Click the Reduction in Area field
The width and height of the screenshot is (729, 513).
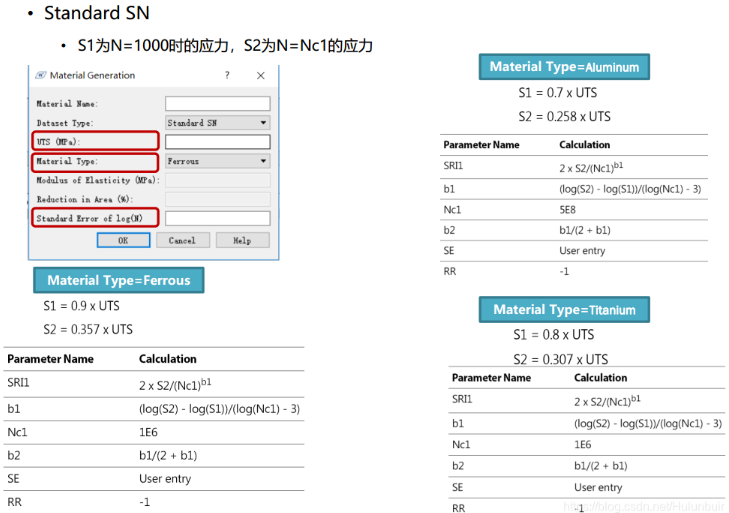pos(217,199)
